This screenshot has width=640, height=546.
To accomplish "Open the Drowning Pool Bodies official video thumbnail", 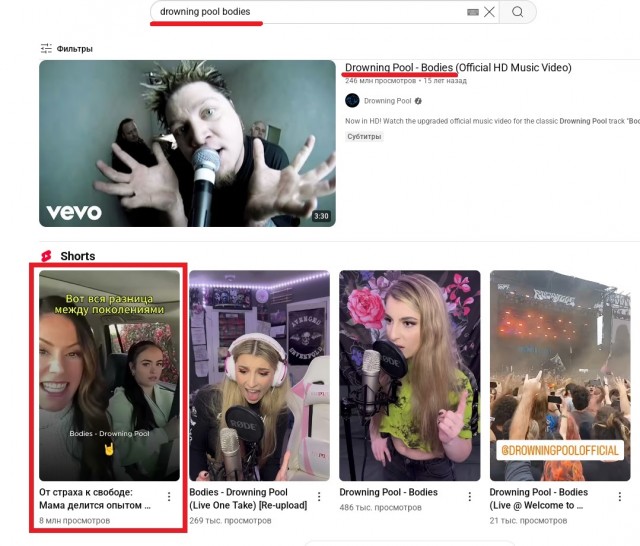I will (x=187, y=143).
